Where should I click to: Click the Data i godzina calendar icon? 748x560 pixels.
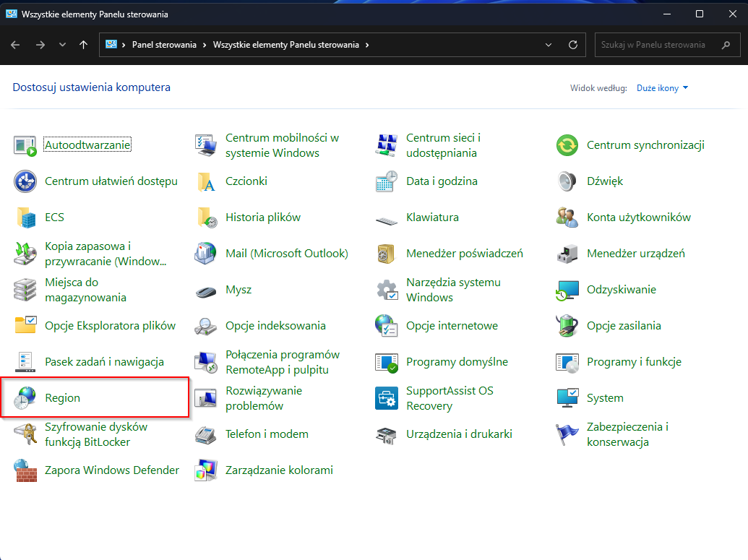tap(387, 181)
